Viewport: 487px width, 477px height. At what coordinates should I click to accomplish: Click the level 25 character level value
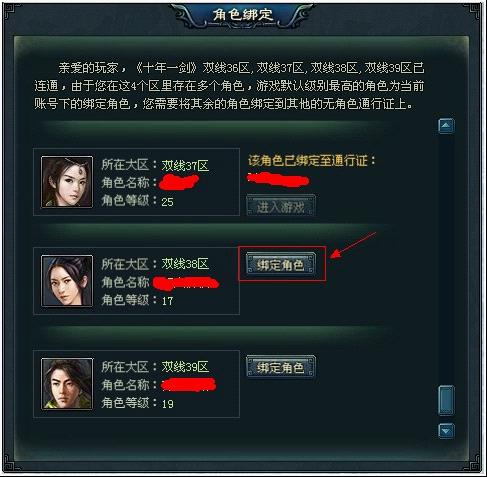coord(167,202)
